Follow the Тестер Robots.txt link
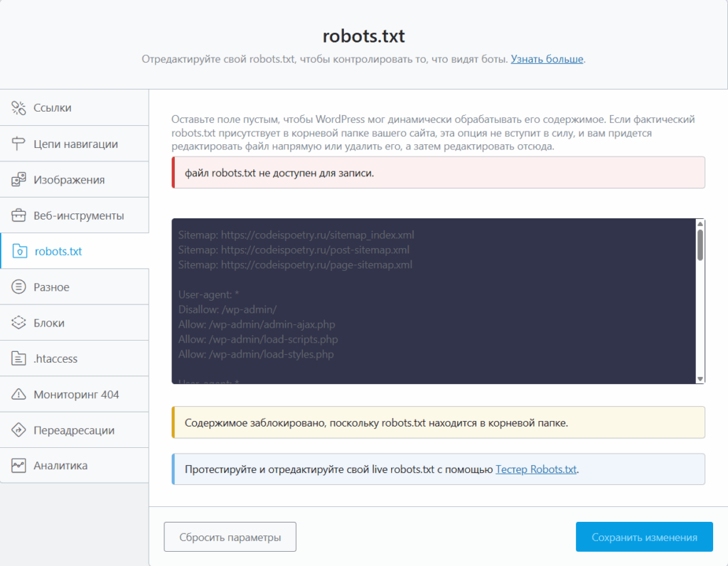 point(536,469)
